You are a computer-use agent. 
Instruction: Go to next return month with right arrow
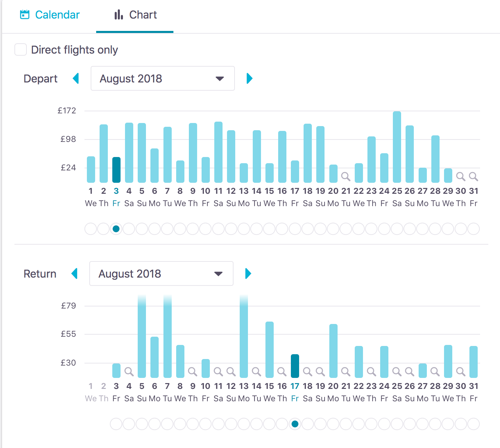248,274
